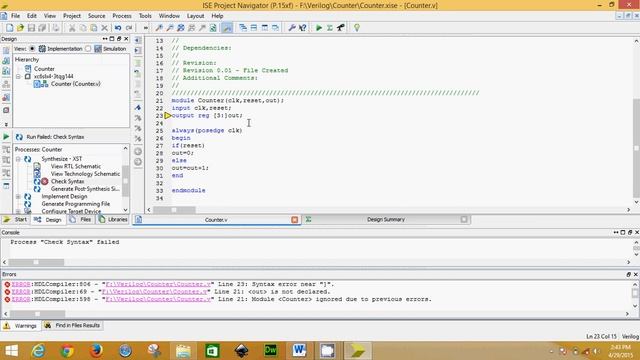Select the Check Syntax process
The width and height of the screenshot is (640, 360).
coord(67,181)
